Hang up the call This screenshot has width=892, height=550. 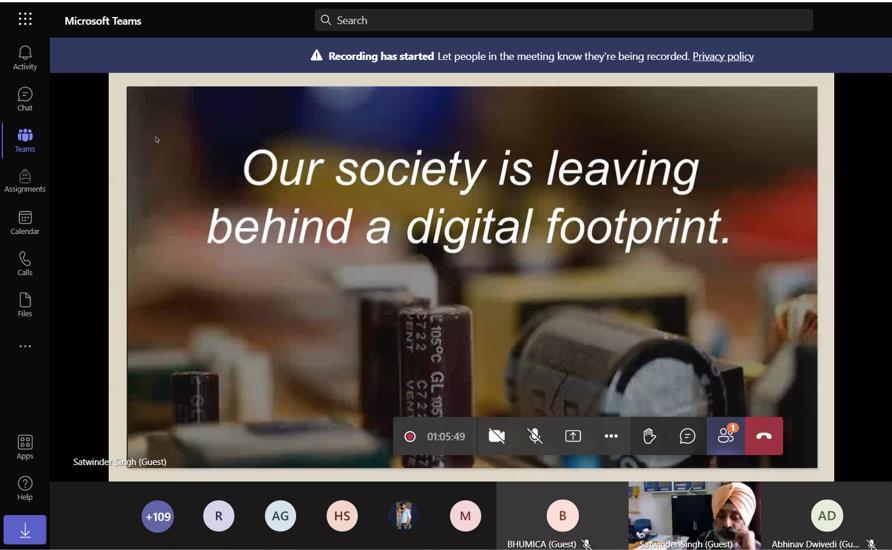(x=764, y=436)
